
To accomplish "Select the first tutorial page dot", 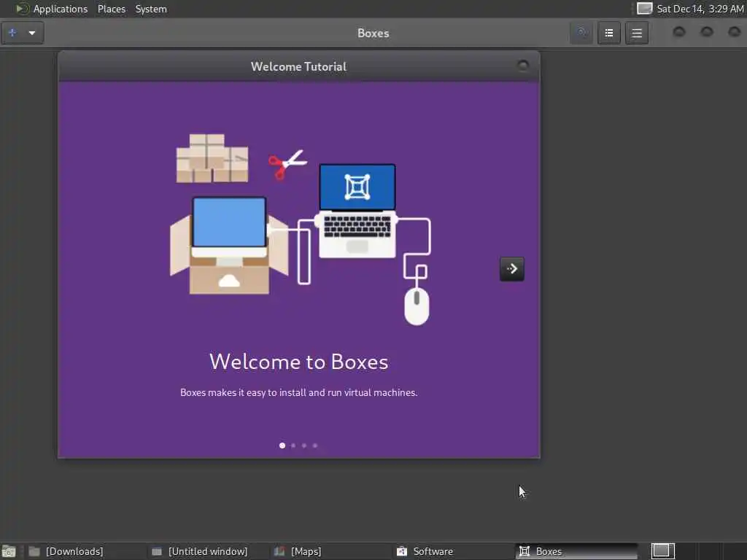I will 282,446.
